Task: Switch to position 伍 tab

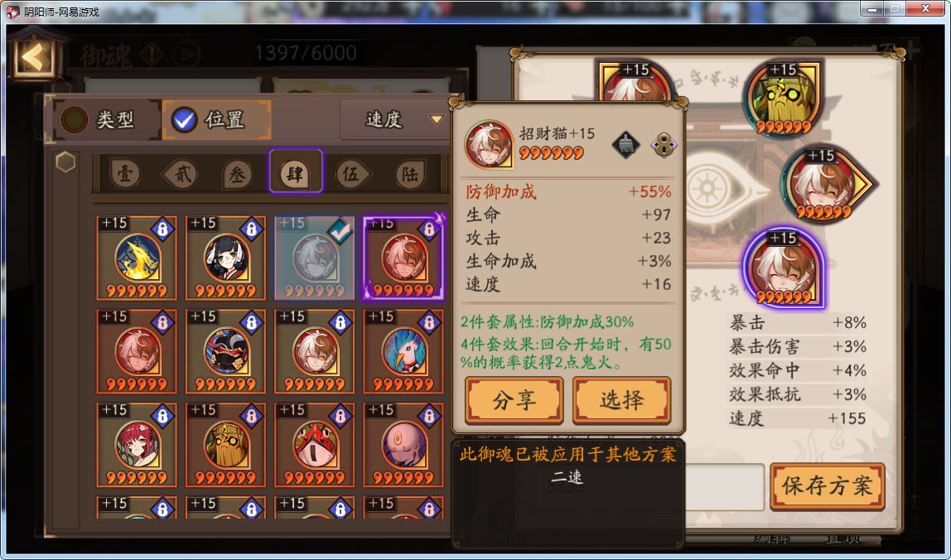Action: [351, 175]
